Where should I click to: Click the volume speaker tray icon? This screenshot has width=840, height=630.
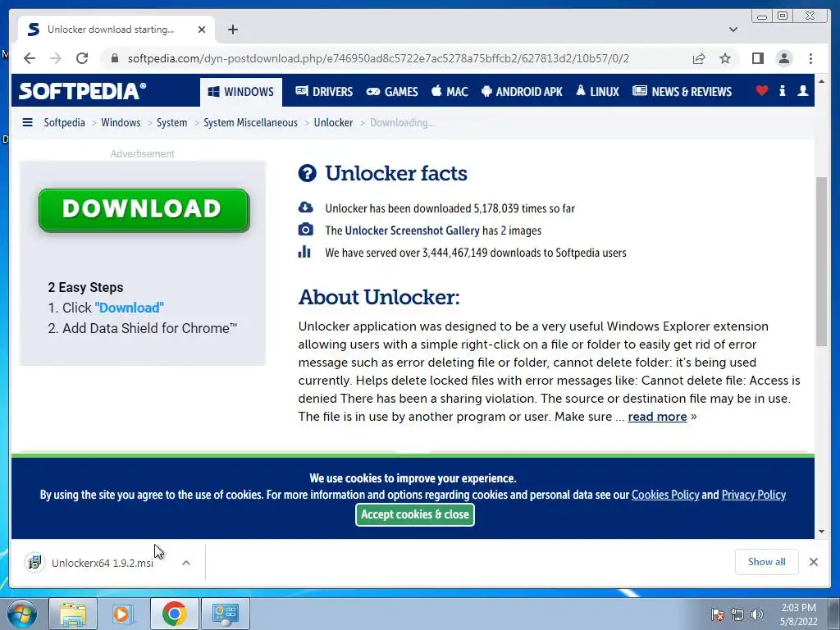click(756, 614)
